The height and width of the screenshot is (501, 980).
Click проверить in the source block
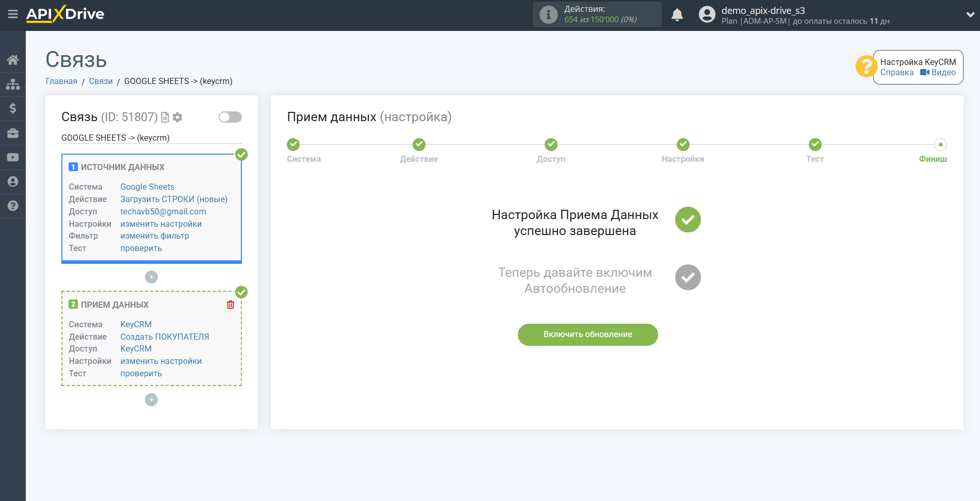tap(141, 248)
